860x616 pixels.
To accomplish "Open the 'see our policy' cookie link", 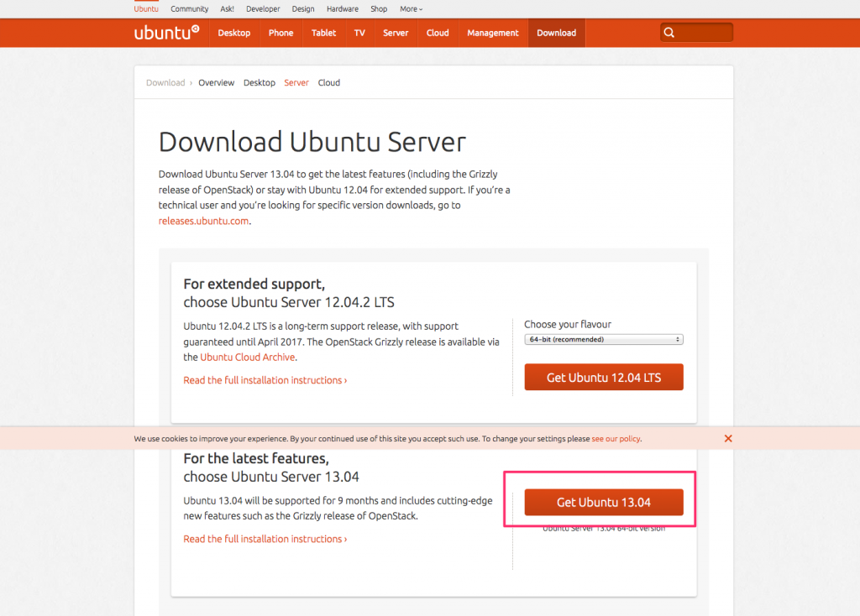I will tap(616, 439).
